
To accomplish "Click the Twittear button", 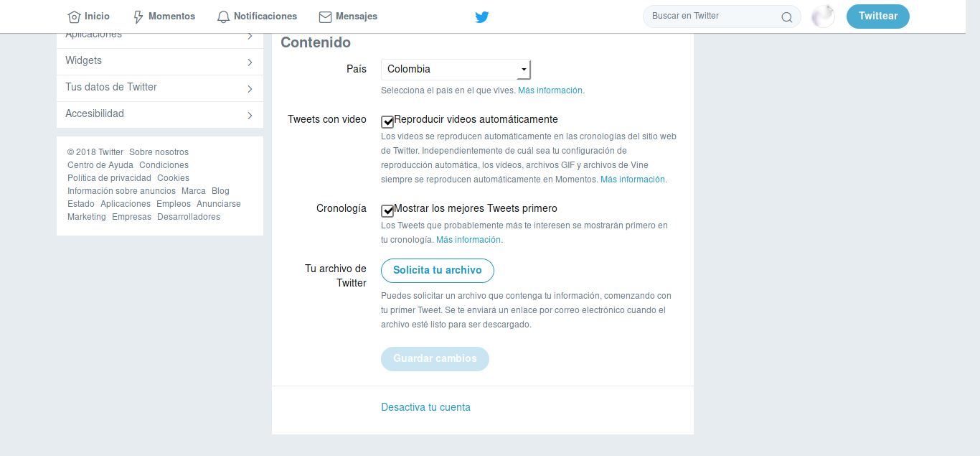I will (x=878, y=17).
